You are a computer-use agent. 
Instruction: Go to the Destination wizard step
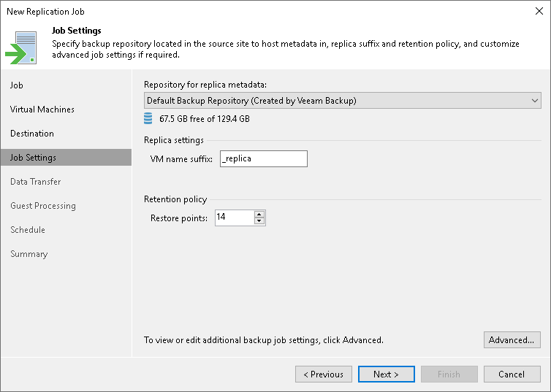32,134
